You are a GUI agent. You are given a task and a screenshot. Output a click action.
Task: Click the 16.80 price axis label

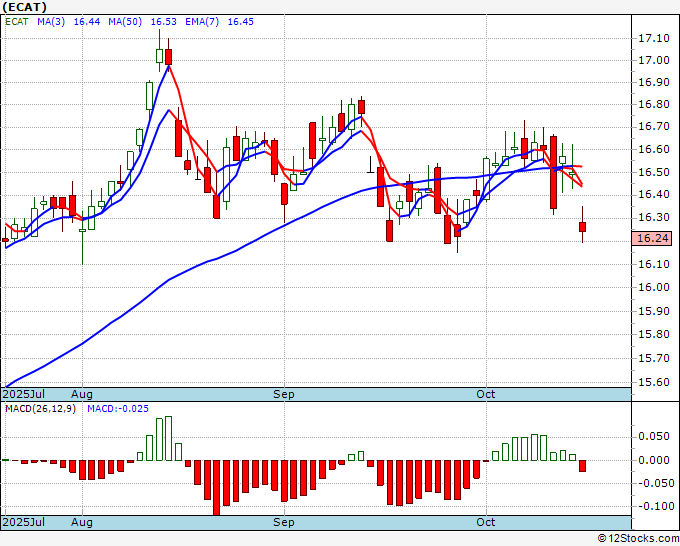654,105
